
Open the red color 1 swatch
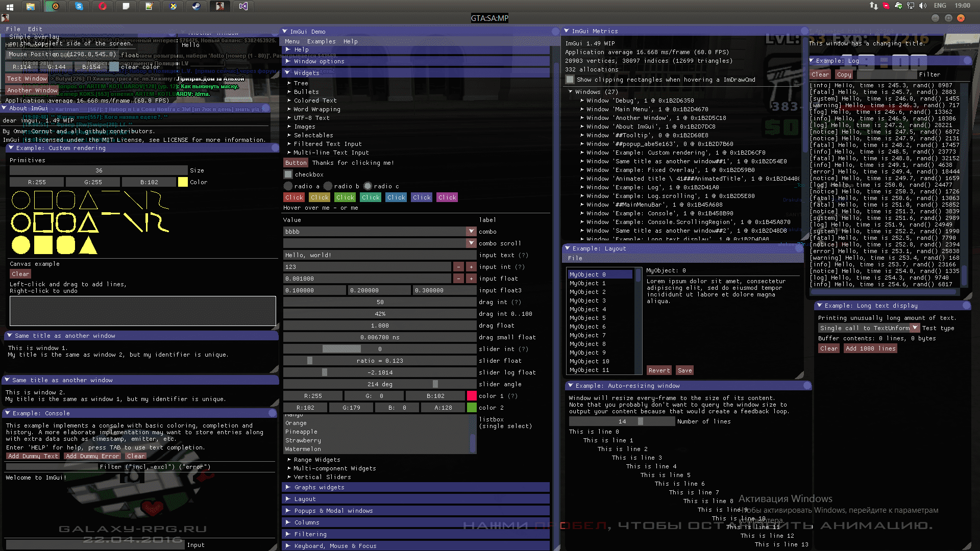(472, 396)
